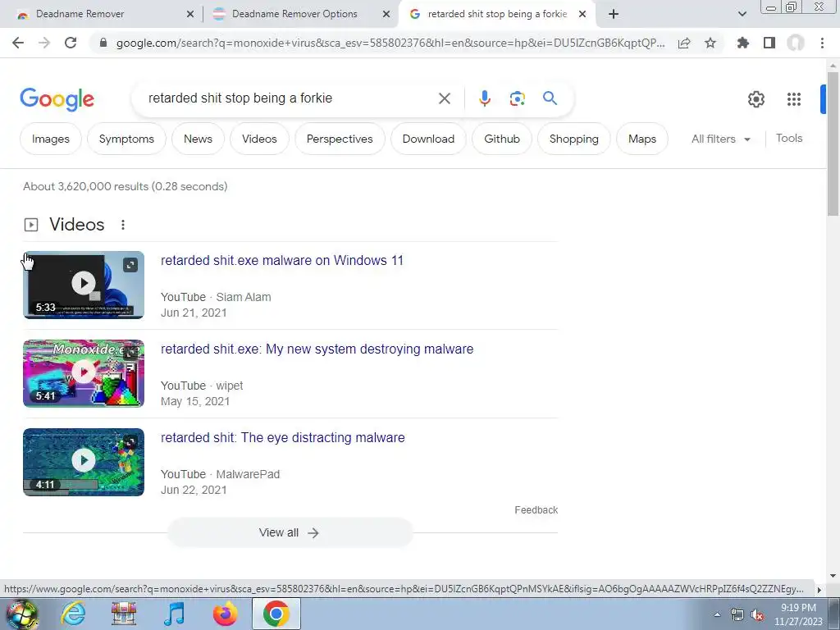This screenshot has height=630, width=840.
Task: Open 'The eye distracting malware' link
Action: [x=283, y=438]
